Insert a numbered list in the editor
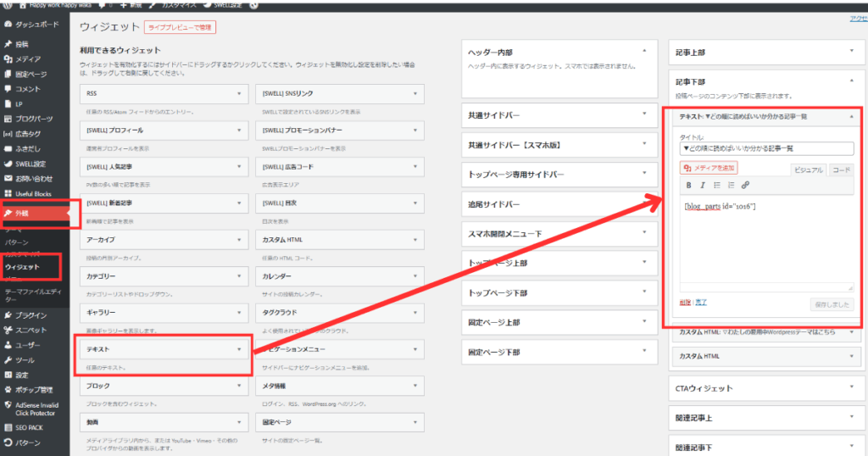868x456 pixels. (731, 185)
